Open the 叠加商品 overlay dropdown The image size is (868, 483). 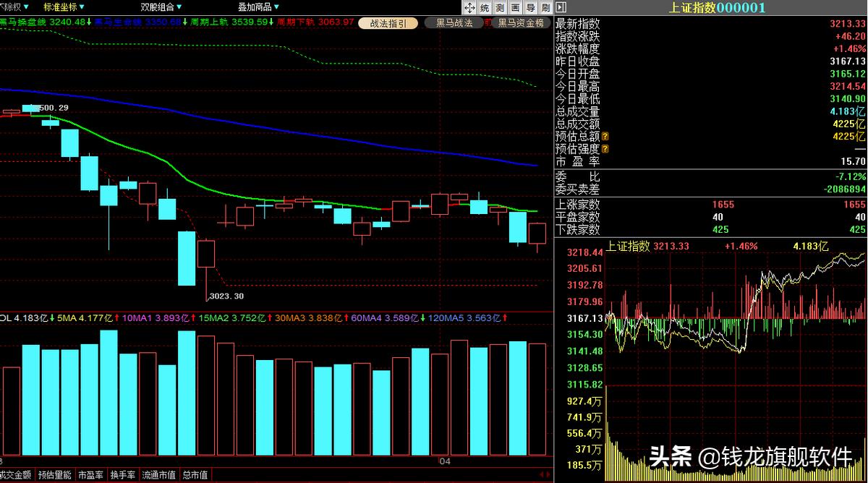(258, 7)
